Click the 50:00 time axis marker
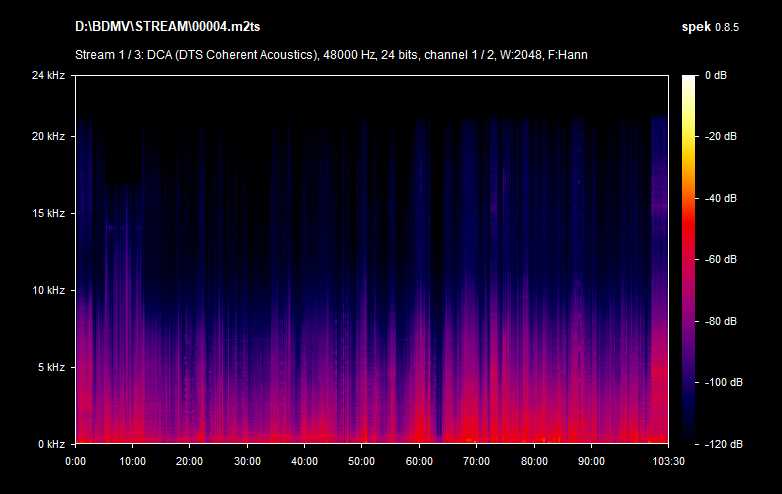Screen dimensions: 782x494 click(362, 461)
